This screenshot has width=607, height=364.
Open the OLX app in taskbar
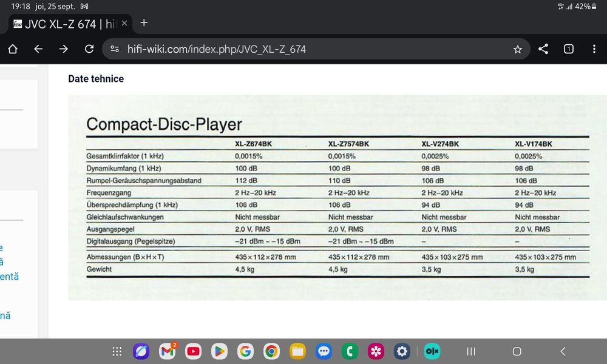point(432,351)
